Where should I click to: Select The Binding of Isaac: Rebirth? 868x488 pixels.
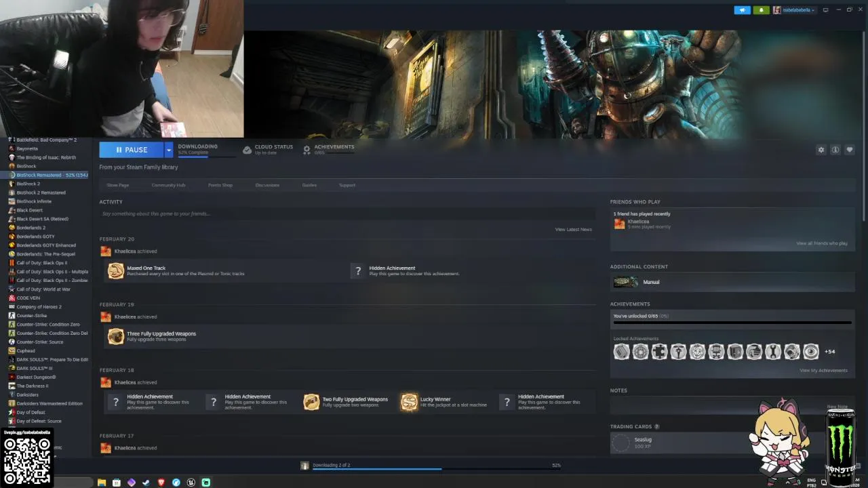tap(46, 157)
